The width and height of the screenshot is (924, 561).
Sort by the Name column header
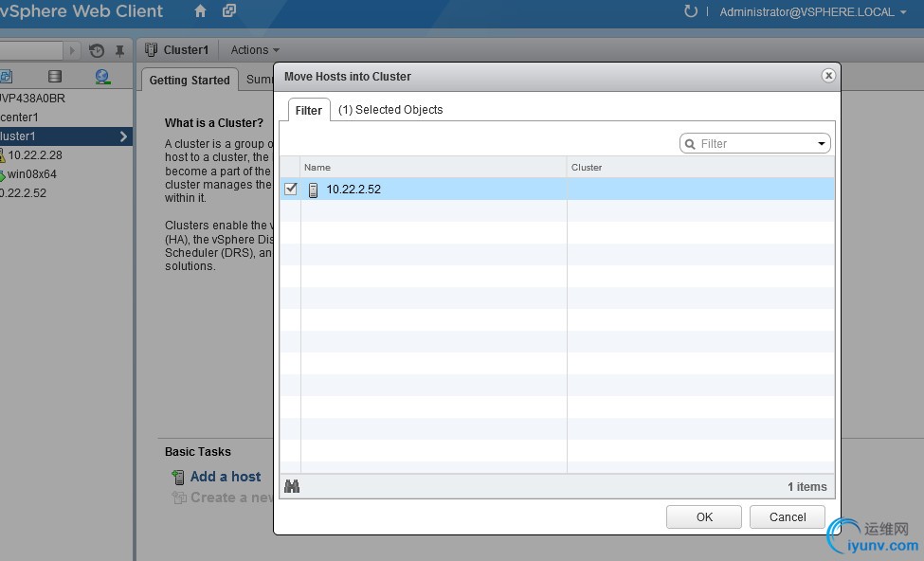tap(433, 168)
